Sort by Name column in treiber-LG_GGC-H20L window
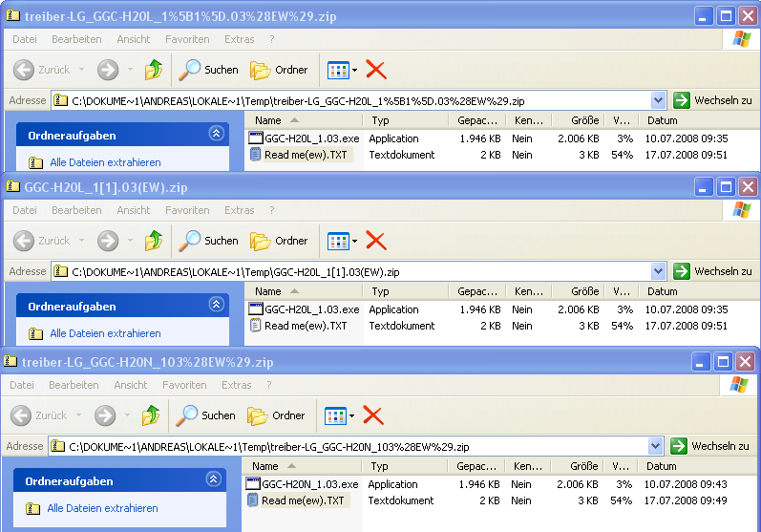Image resolution: width=761 pixels, height=532 pixels. click(x=304, y=120)
